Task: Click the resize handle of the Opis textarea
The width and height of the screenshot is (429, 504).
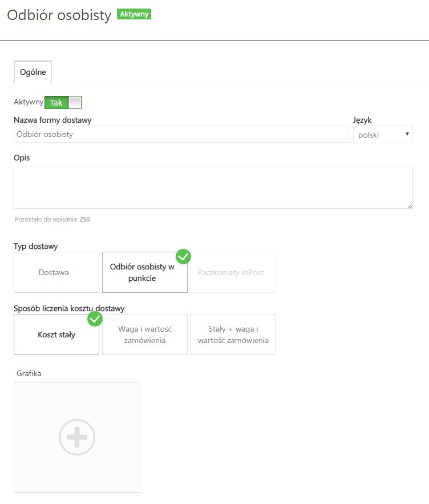Action: pyautogui.click(x=410, y=205)
